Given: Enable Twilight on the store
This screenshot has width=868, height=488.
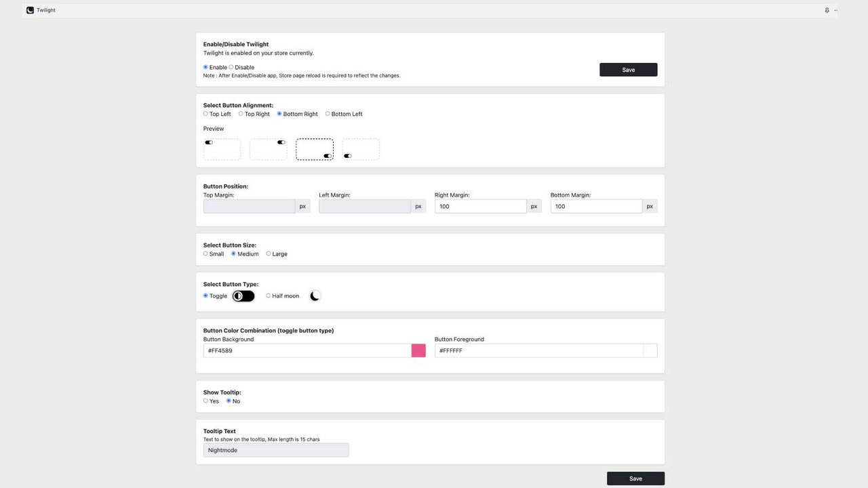Looking at the screenshot, I should 205,67.
